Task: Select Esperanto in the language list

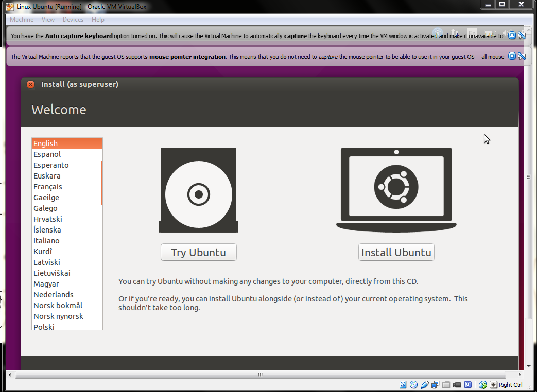Action: click(67, 165)
